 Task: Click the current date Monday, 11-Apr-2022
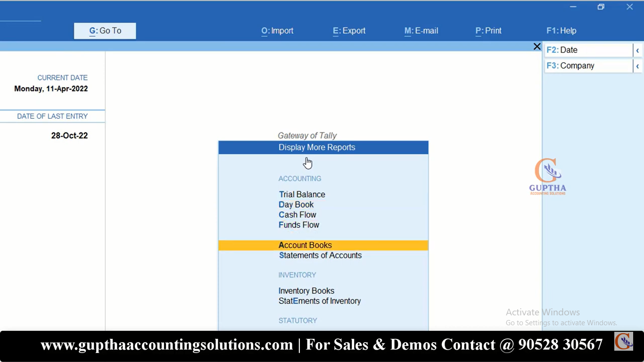(51, 89)
